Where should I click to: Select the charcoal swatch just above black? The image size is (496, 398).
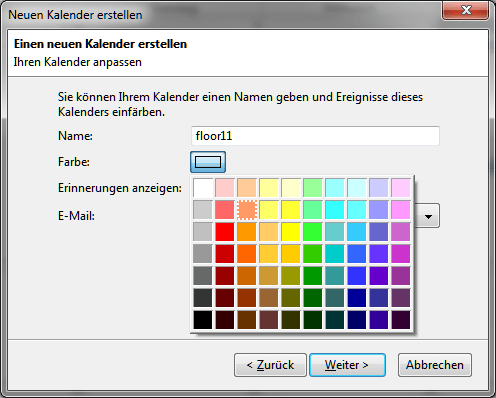[x=203, y=298]
